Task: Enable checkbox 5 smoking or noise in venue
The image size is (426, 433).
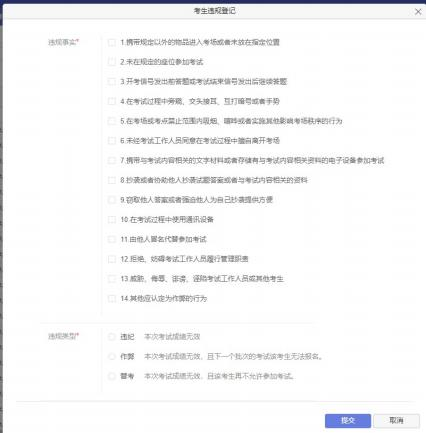Action: click(112, 121)
